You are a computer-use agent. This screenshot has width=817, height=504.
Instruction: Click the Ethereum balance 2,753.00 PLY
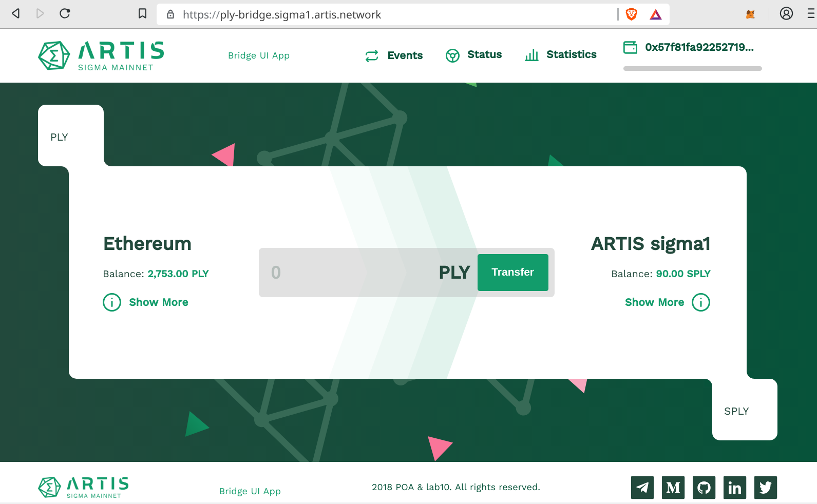point(178,274)
